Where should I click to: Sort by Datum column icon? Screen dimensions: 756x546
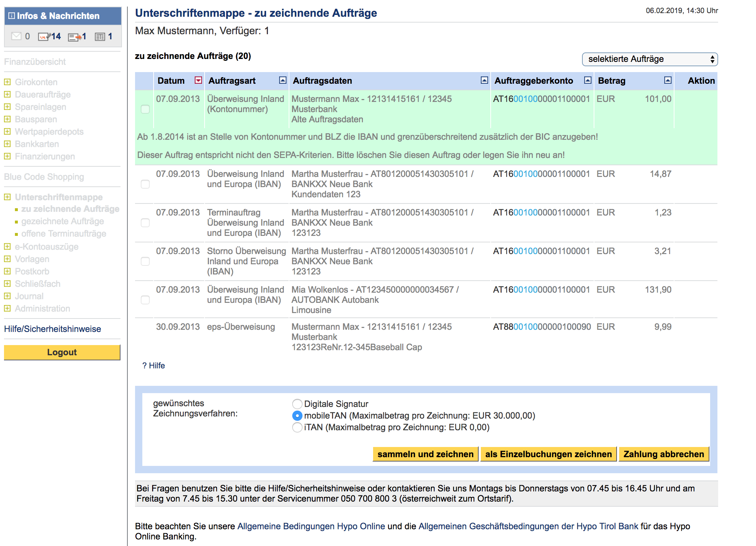(x=198, y=80)
